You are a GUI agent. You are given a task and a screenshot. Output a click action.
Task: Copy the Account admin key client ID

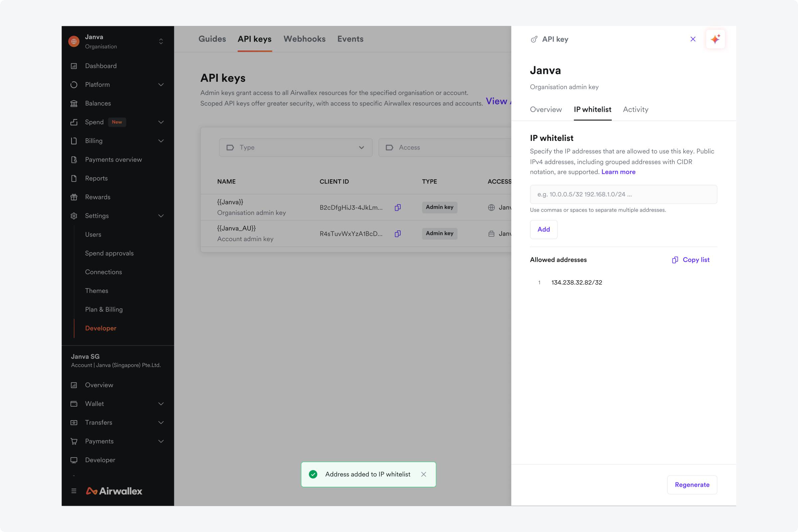click(x=397, y=233)
